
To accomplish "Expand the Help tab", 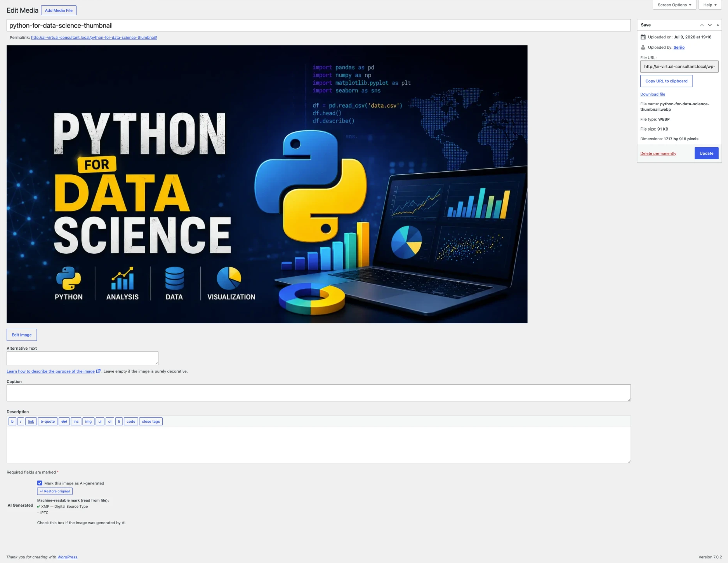I will click(710, 5).
